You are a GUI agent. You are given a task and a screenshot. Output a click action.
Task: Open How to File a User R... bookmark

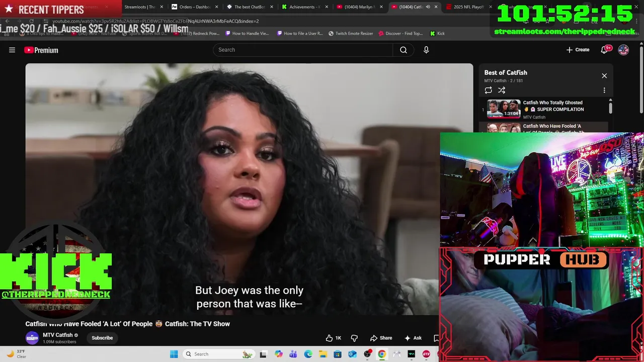300,34
